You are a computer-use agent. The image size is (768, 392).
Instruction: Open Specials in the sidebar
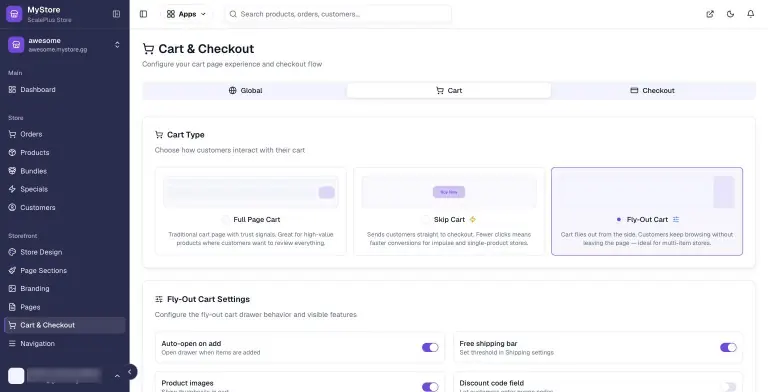pos(65,189)
